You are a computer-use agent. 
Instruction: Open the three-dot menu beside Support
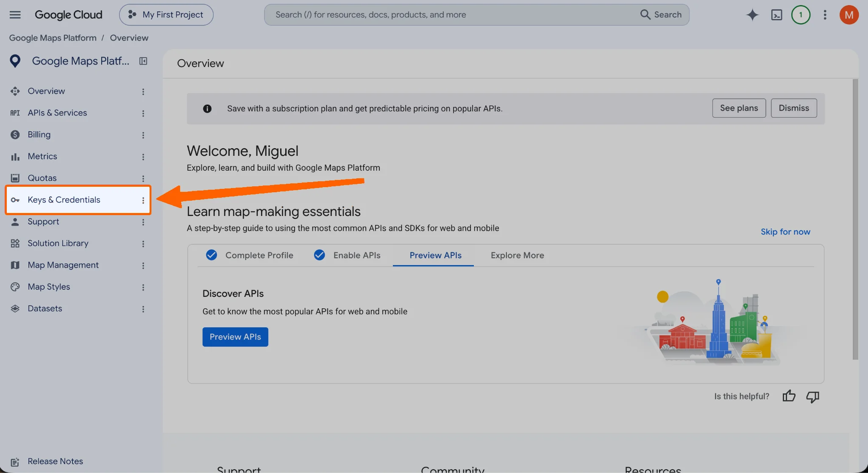click(x=143, y=222)
